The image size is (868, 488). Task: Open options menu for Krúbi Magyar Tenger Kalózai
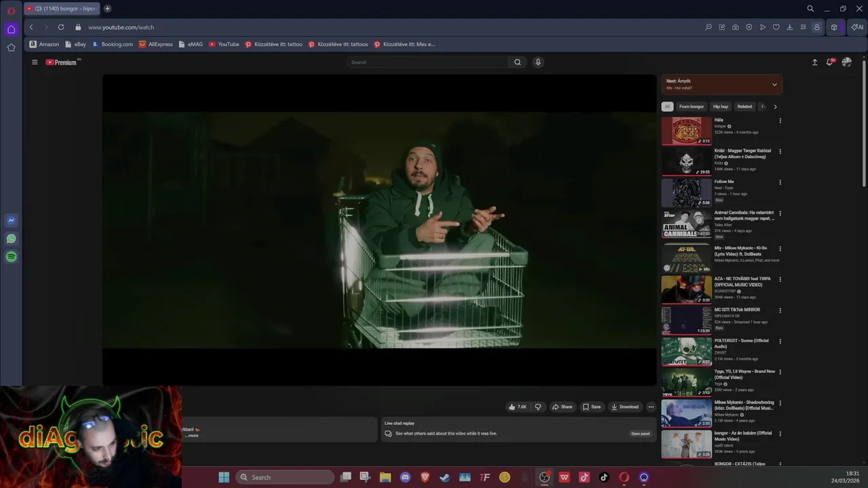click(x=780, y=151)
